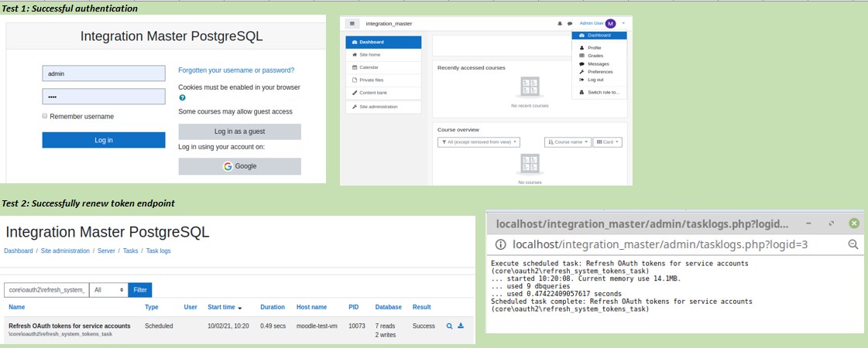
Task: Open Profile from the user menu
Action: (594, 48)
